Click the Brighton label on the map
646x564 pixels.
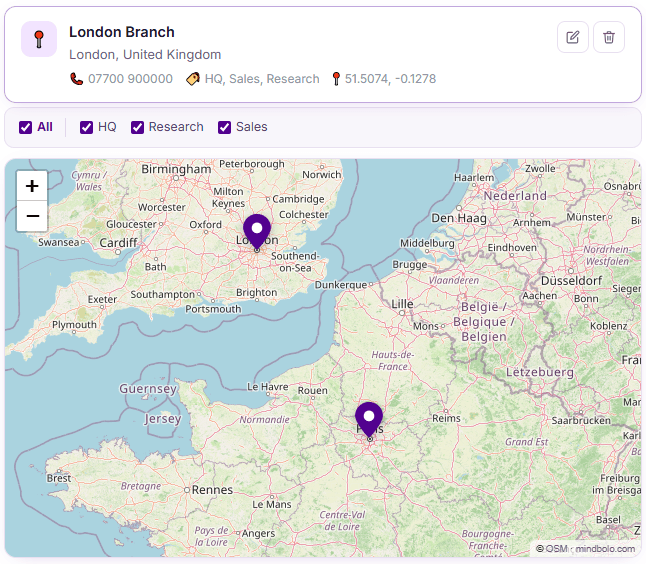pyautogui.click(x=256, y=293)
